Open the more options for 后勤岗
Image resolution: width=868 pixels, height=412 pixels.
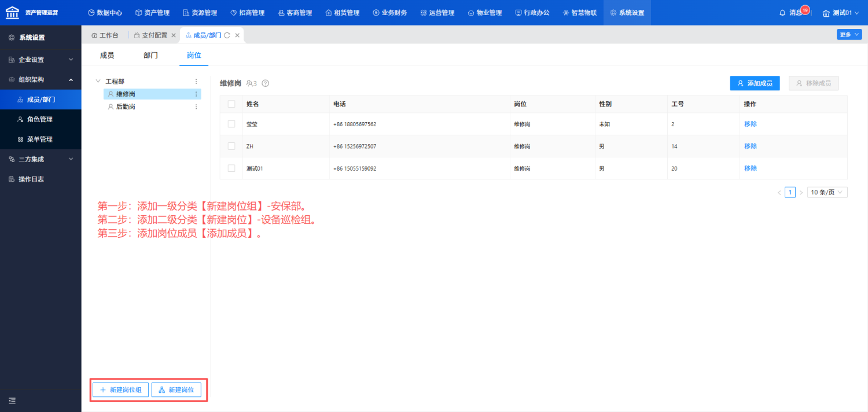tap(196, 107)
